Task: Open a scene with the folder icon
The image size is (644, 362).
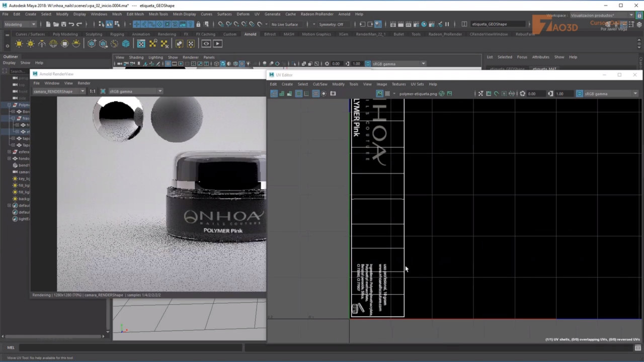Action: tap(55, 24)
